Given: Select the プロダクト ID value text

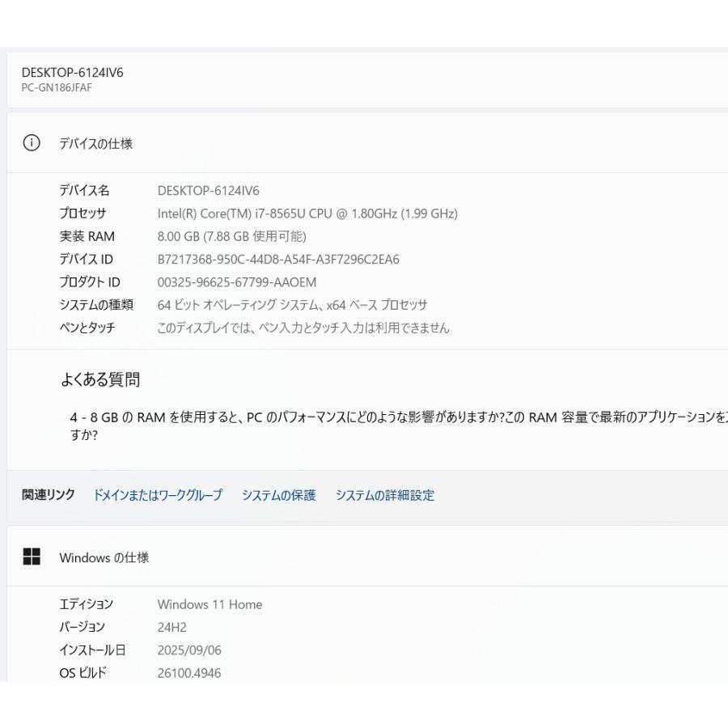Looking at the screenshot, I should (x=235, y=282).
